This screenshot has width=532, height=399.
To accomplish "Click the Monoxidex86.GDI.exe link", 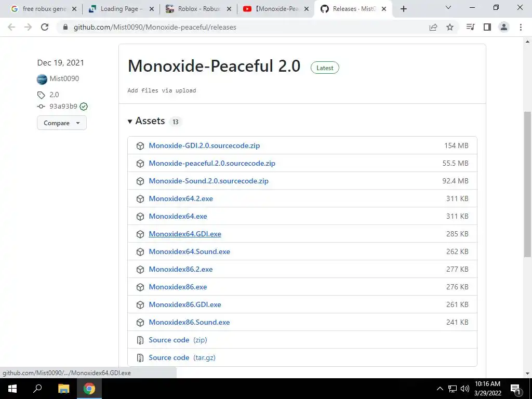I will point(185,304).
